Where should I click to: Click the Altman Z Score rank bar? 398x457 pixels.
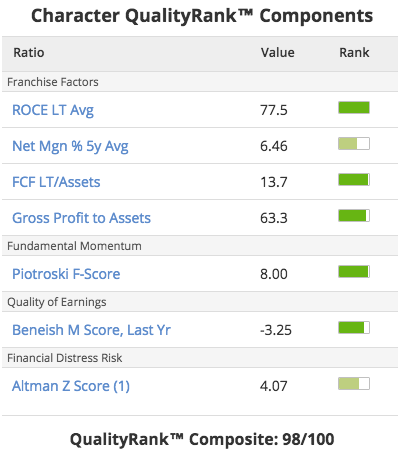click(354, 384)
